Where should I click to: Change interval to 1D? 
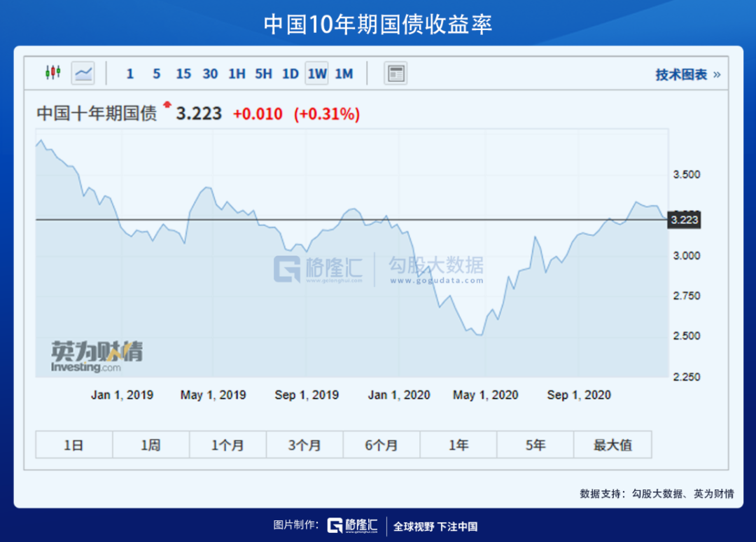[x=290, y=74]
